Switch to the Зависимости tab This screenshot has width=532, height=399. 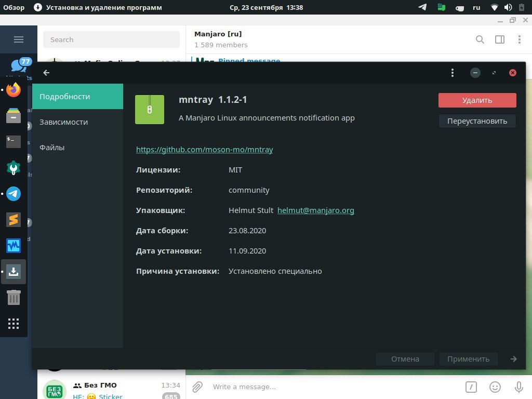[x=78, y=122]
